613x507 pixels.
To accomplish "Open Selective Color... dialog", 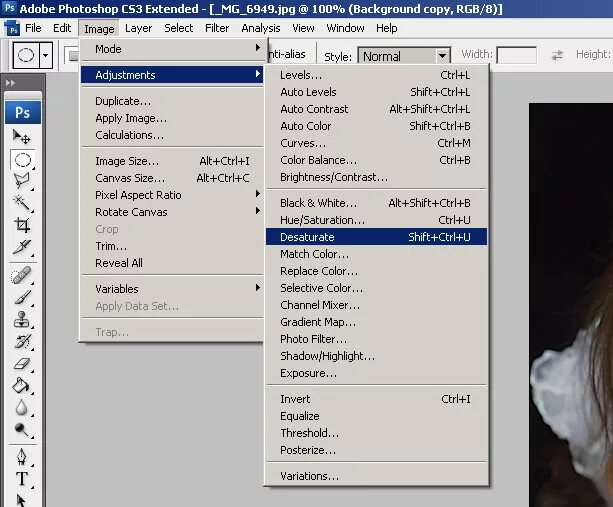I will pyautogui.click(x=376, y=288).
